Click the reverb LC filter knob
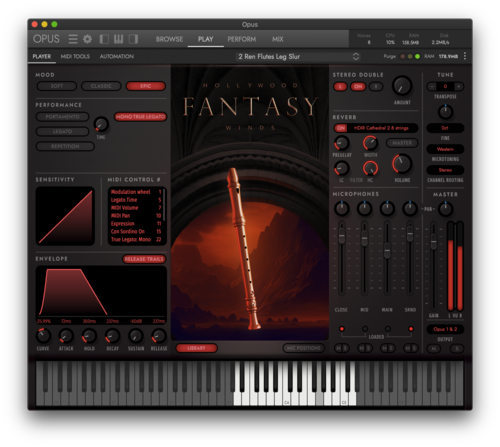 pos(342,168)
